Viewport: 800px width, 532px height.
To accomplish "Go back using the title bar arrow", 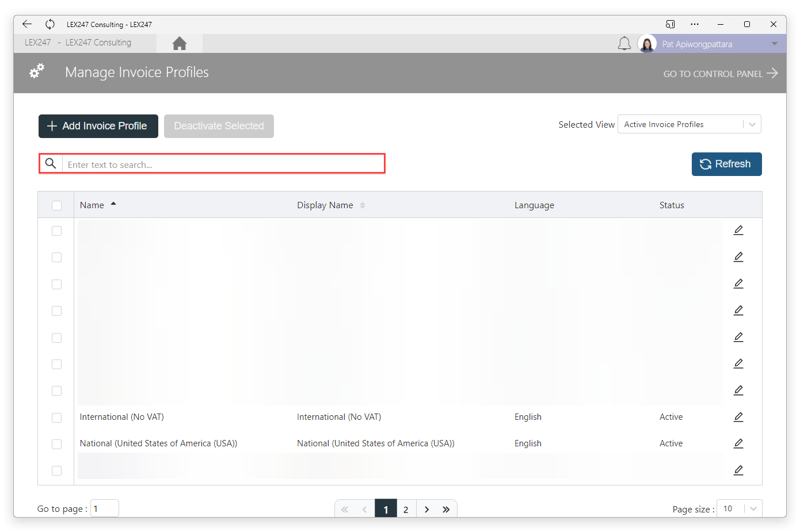I will [x=27, y=24].
